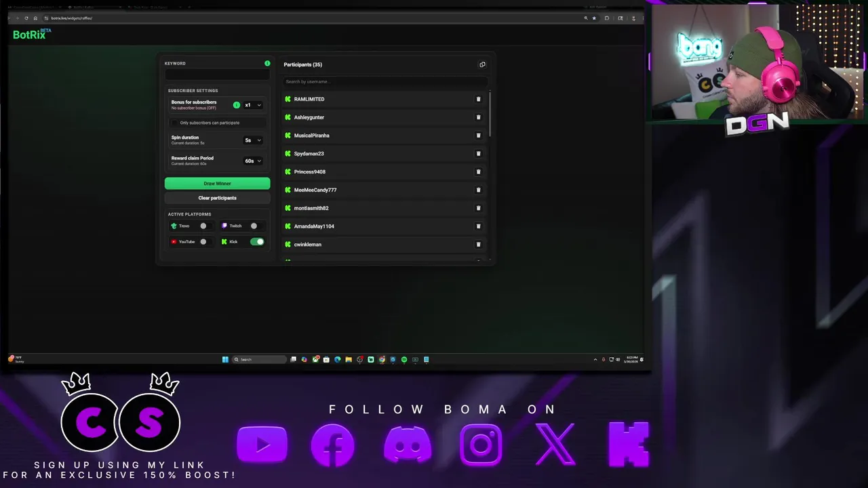The height and width of the screenshot is (488, 868).
Task: Click the Kick icon beside Ashleygunter
Action: click(288, 117)
